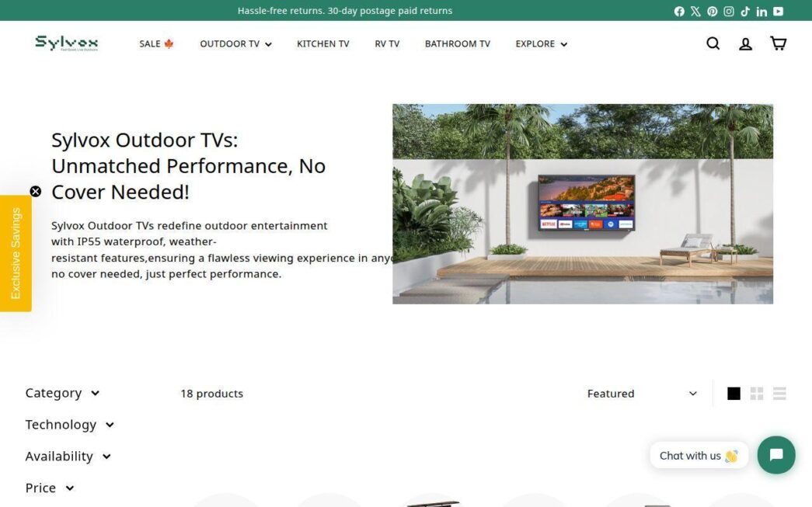The width and height of the screenshot is (812, 507).
Task: Expand the Technology filter
Action: (69, 425)
